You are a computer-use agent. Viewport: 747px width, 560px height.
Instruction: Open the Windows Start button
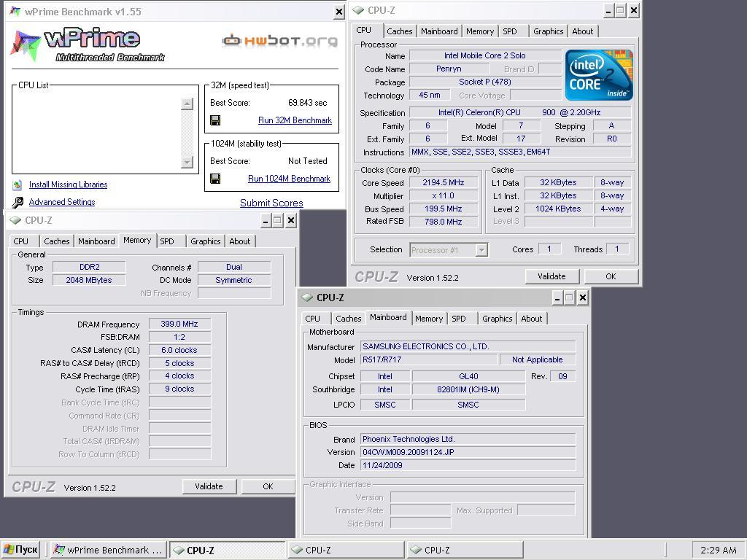pyautogui.click(x=20, y=550)
